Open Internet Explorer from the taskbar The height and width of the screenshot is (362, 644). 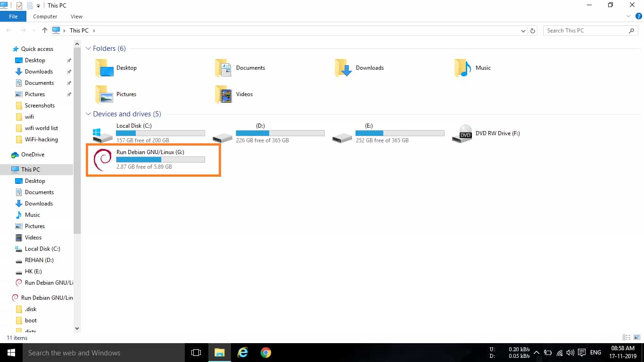coord(243,353)
